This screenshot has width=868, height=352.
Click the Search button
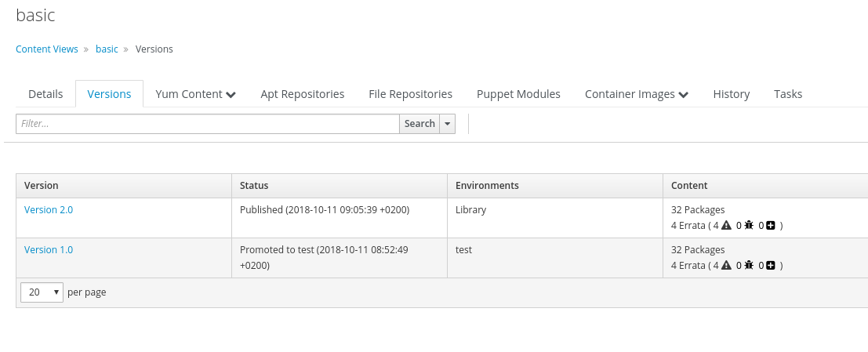point(419,124)
